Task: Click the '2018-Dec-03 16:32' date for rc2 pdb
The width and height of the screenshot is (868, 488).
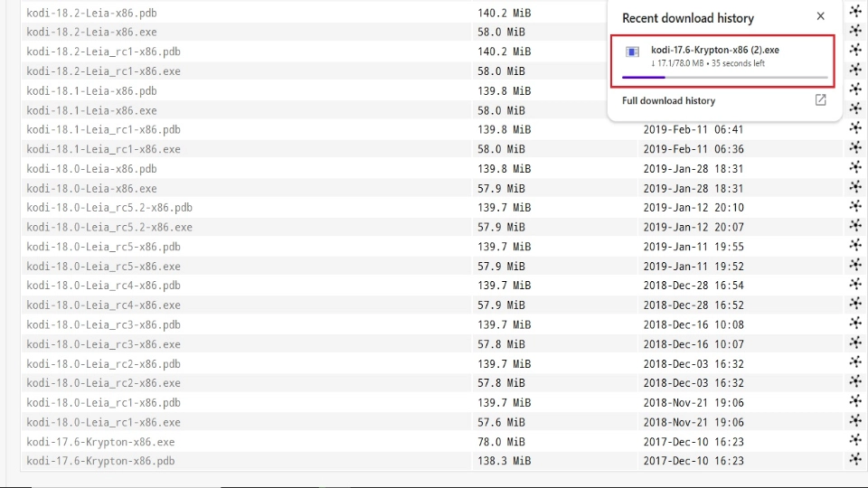Action: [693, 364]
